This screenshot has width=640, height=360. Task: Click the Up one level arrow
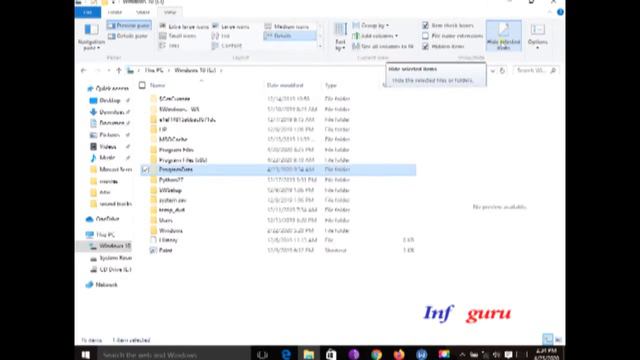tap(119, 70)
